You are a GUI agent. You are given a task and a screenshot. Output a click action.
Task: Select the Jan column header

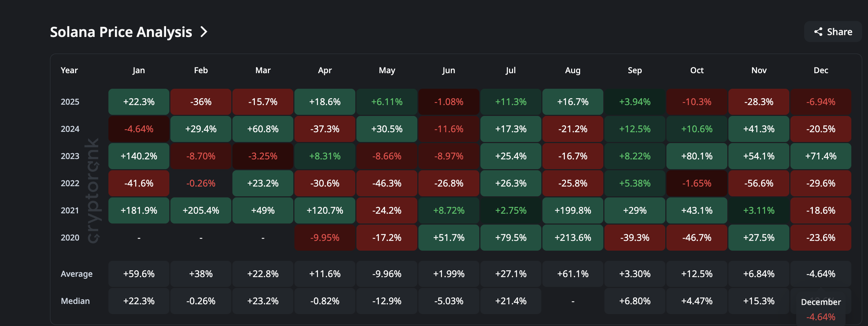point(139,70)
